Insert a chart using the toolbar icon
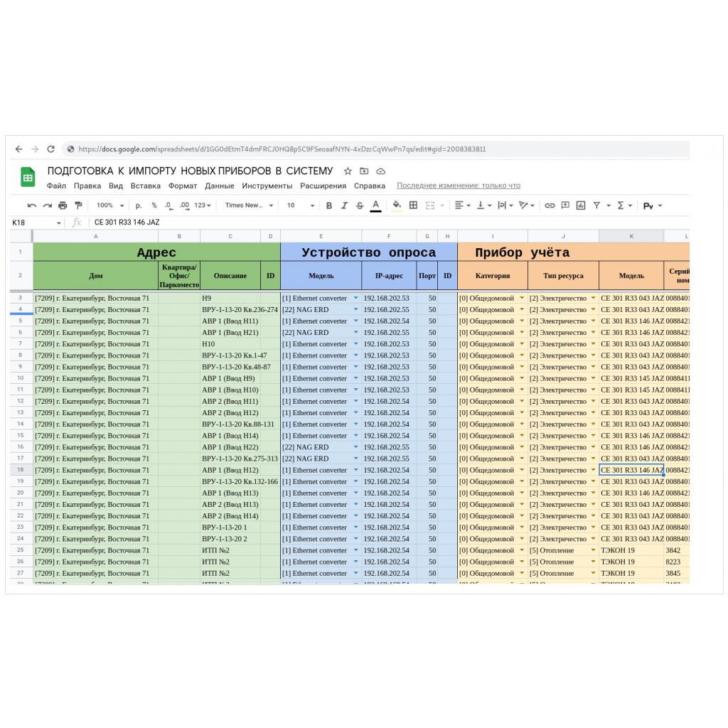The width and height of the screenshot is (728, 728). pyautogui.click(x=581, y=205)
